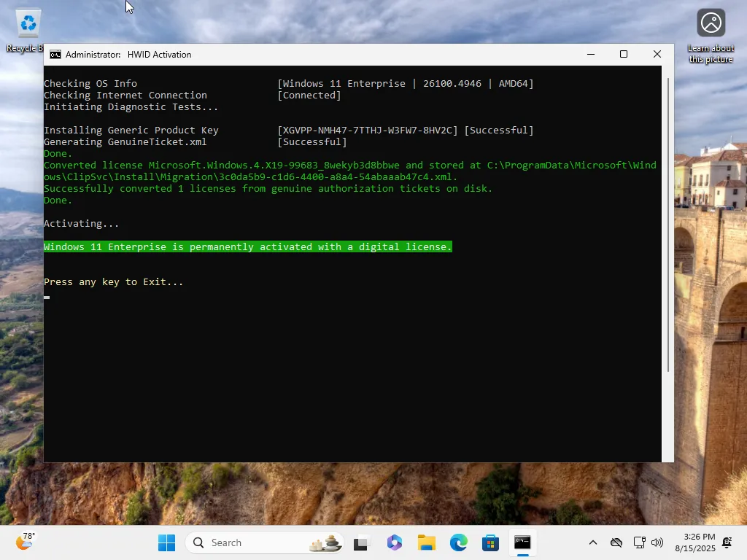Select the command prompt taskbar icon

pos(522,542)
